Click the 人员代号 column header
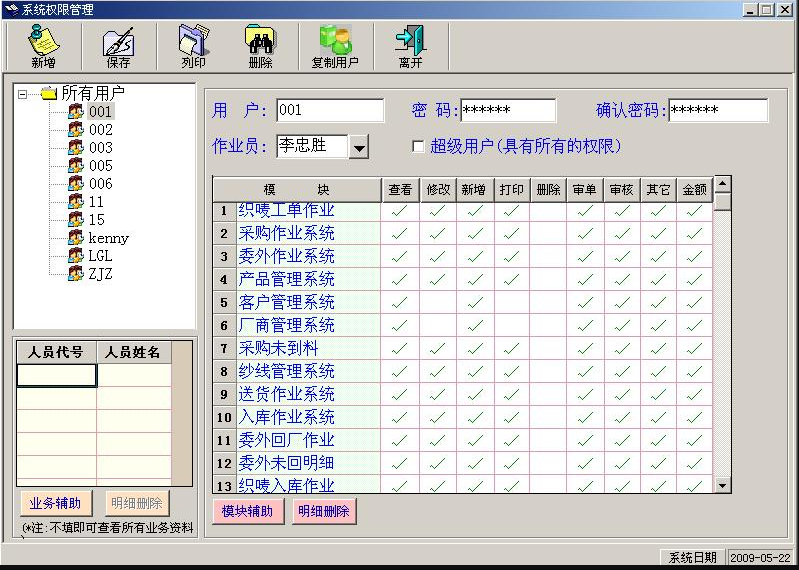Screen dimensions: 799x570 (57, 352)
